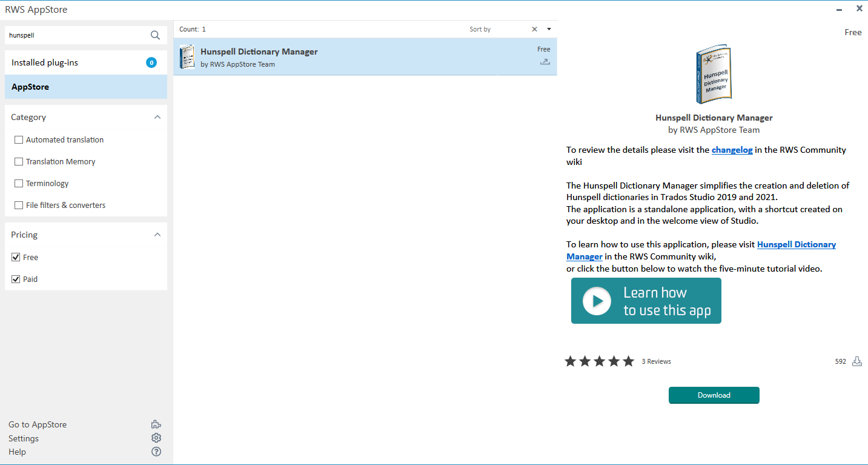This screenshot has width=868, height=465.
Task: Click the Download button
Action: [714, 395]
